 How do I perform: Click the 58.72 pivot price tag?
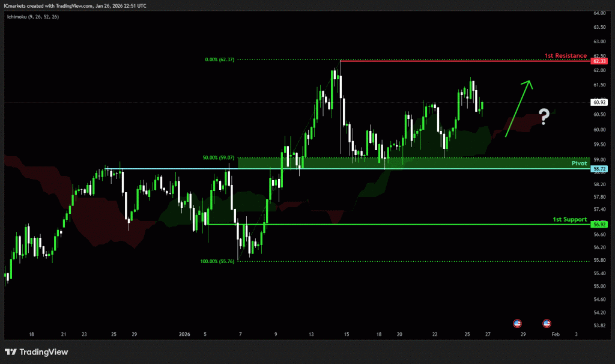pos(599,169)
